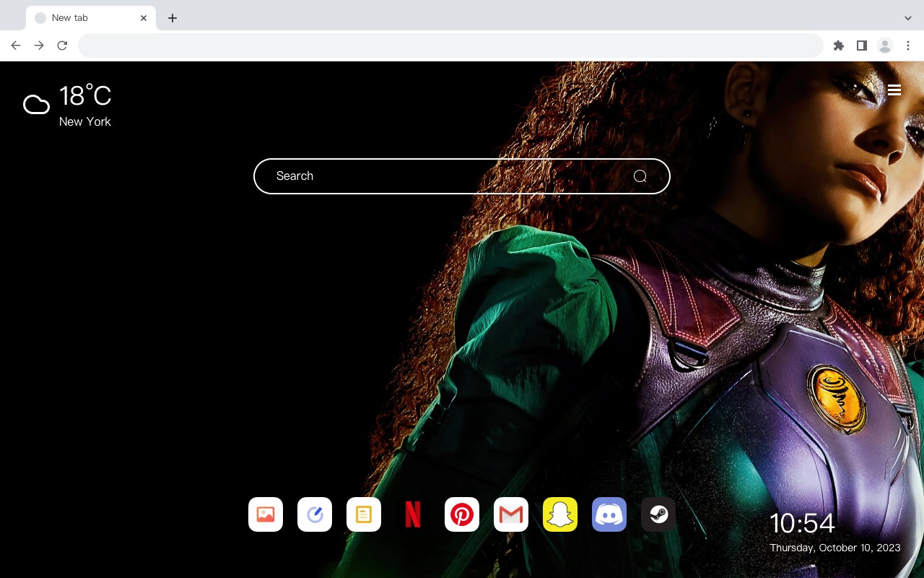
Task: Click the New York location label
Action: (x=85, y=121)
